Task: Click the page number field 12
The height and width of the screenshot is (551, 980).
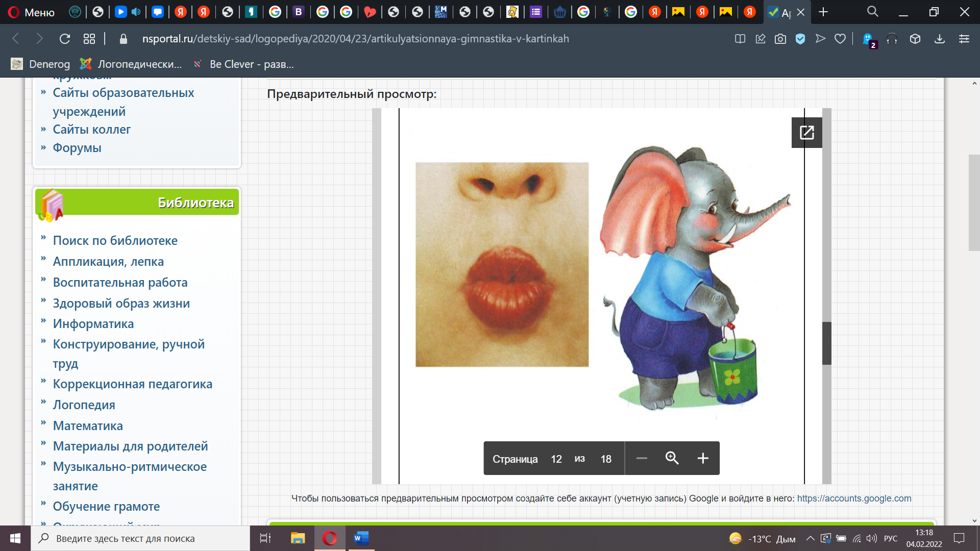Action: (556, 459)
